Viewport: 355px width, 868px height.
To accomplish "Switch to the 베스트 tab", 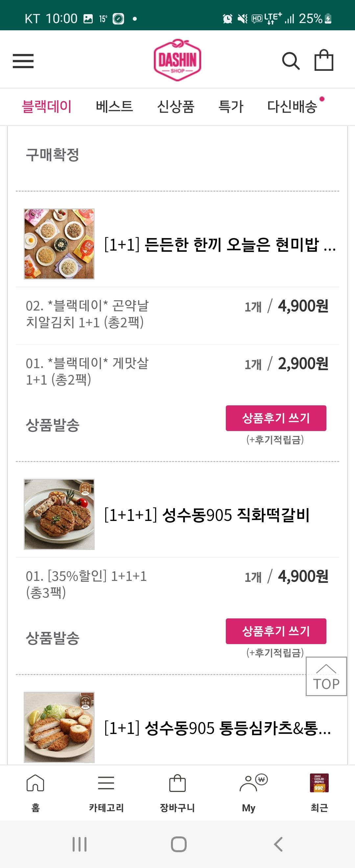I will (x=114, y=106).
